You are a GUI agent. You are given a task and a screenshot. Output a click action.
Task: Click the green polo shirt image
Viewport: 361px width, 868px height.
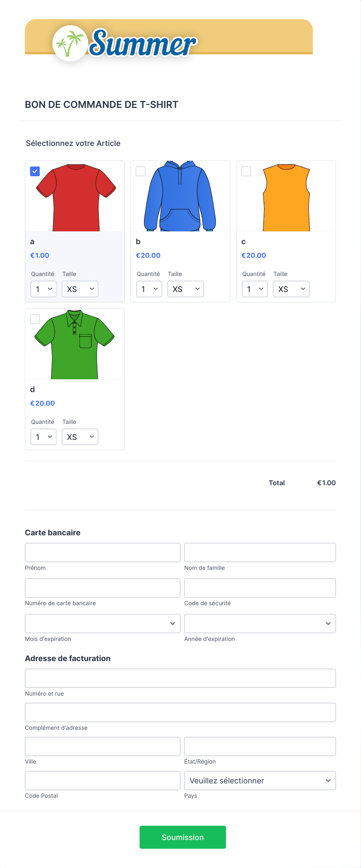pyautogui.click(x=75, y=344)
